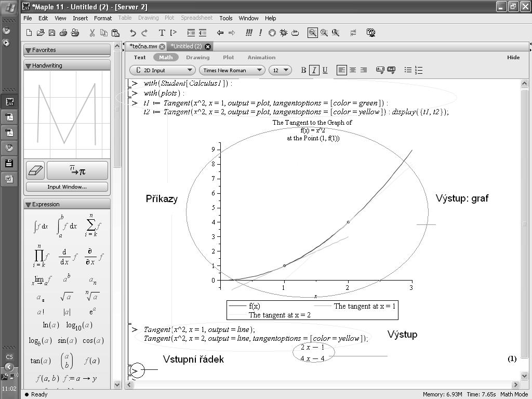
Task: Paste from clipboard with the toolbar icon
Action: click(115, 33)
